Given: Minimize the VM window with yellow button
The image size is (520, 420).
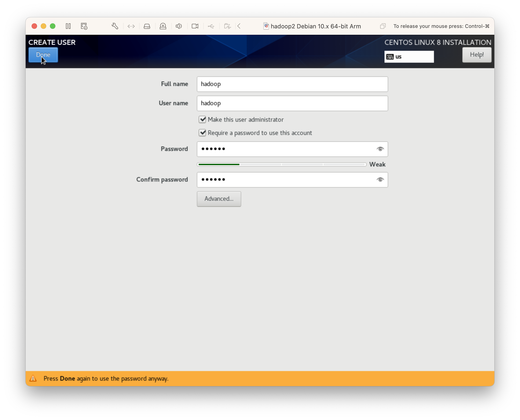Looking at the screenshot, I should tap(43, 26).
